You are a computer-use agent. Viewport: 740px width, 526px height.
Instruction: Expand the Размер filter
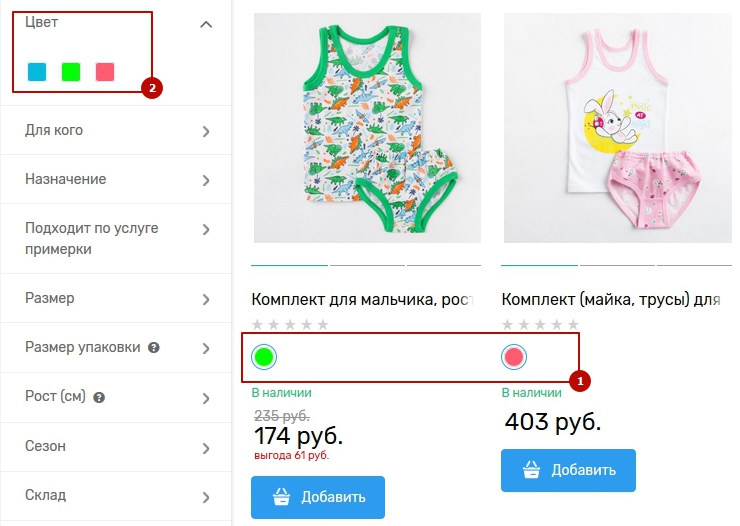click(x=206, y=299)
